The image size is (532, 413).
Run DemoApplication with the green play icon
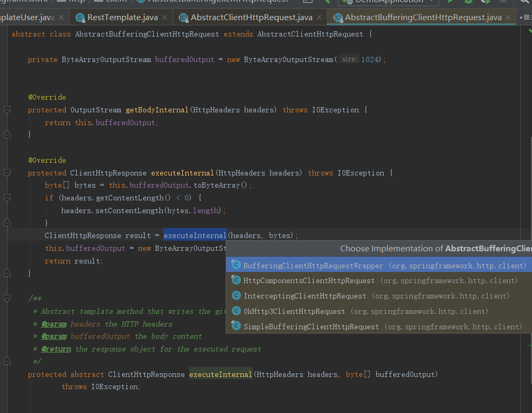pyautogui.click(x=450, y=2)
